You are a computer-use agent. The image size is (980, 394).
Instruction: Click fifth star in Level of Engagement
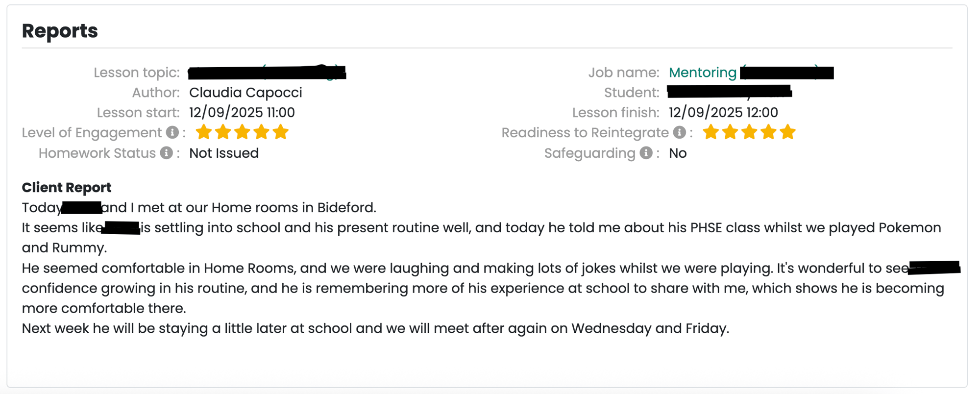click(x=280, y=132)
